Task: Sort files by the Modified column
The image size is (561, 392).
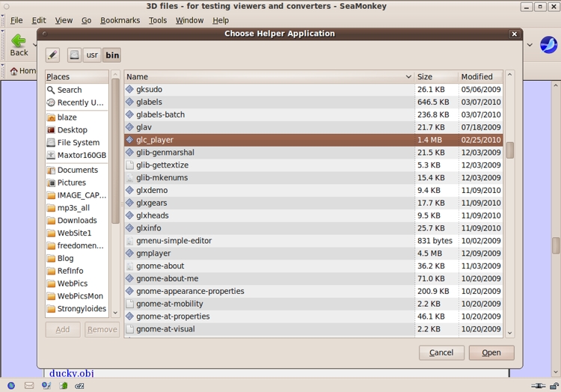Action: click(480, 76)
